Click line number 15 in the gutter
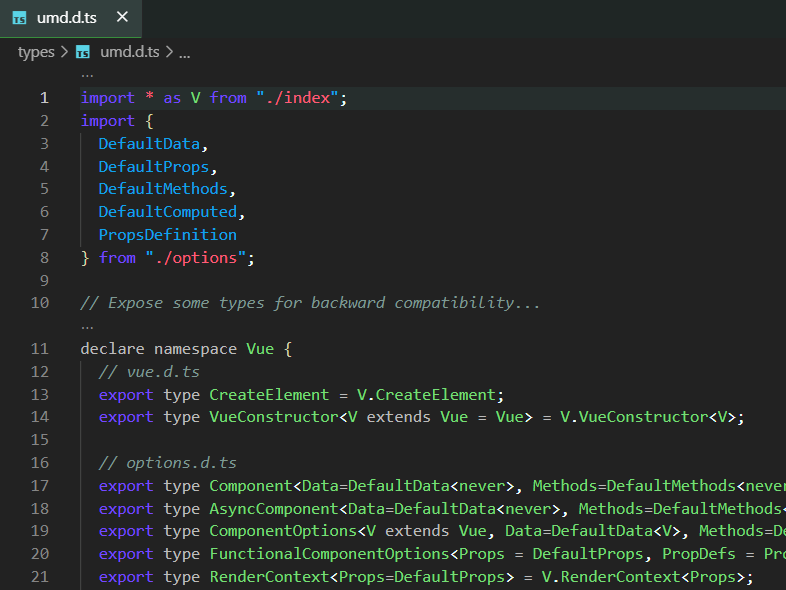The image size is (786, 590). 40,440
